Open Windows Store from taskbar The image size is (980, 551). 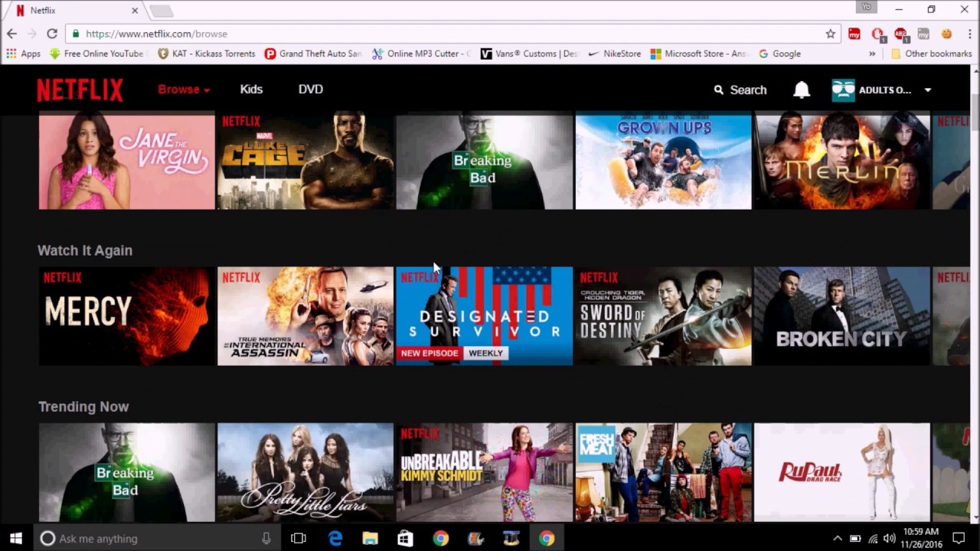406,539
